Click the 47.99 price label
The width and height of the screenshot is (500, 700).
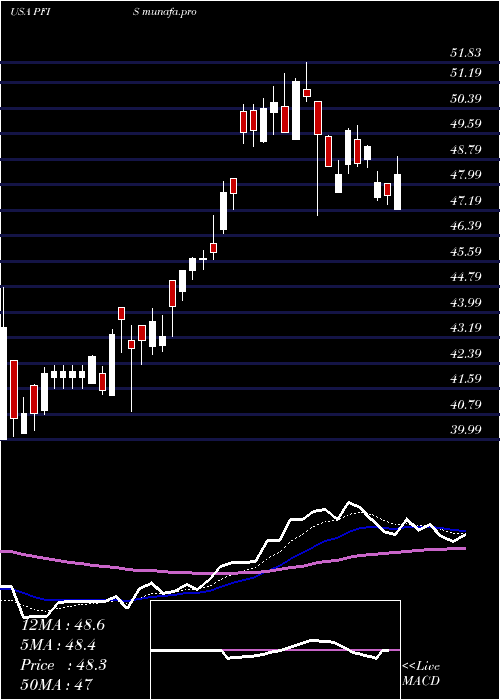coord(465,175)
